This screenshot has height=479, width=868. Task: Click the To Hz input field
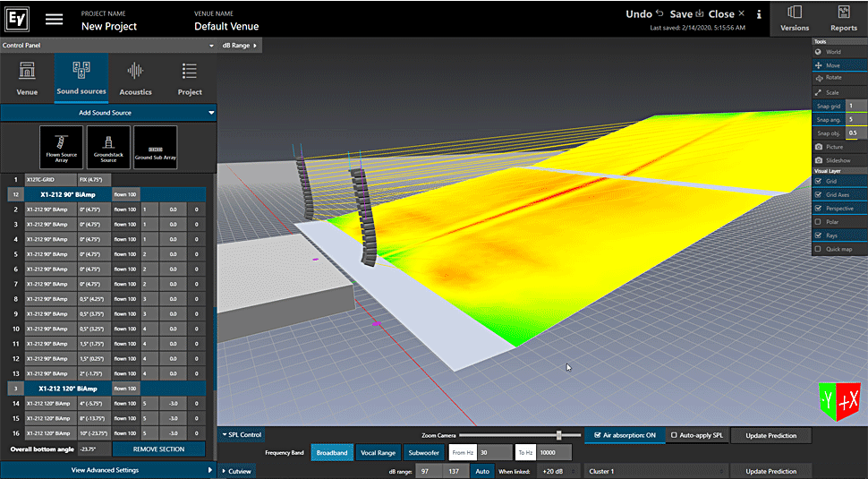tap(555, 452)
